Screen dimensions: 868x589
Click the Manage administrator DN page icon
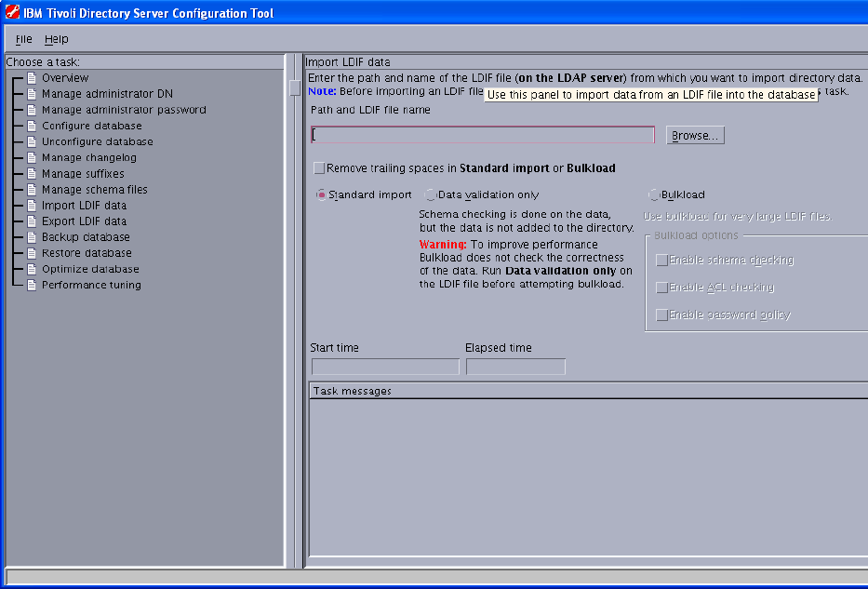click(x=33, y=94)
